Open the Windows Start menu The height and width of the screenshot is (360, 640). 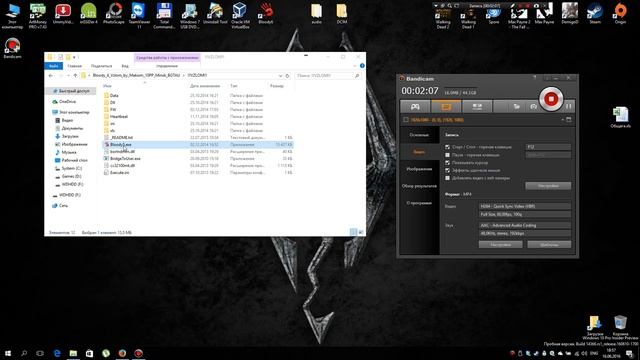tap(8, 353)
